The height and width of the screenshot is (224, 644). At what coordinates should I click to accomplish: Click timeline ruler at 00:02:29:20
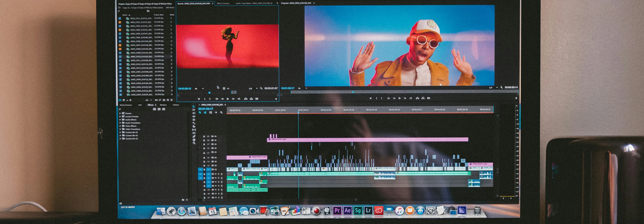pyautogui.click(x=326, y=110)
